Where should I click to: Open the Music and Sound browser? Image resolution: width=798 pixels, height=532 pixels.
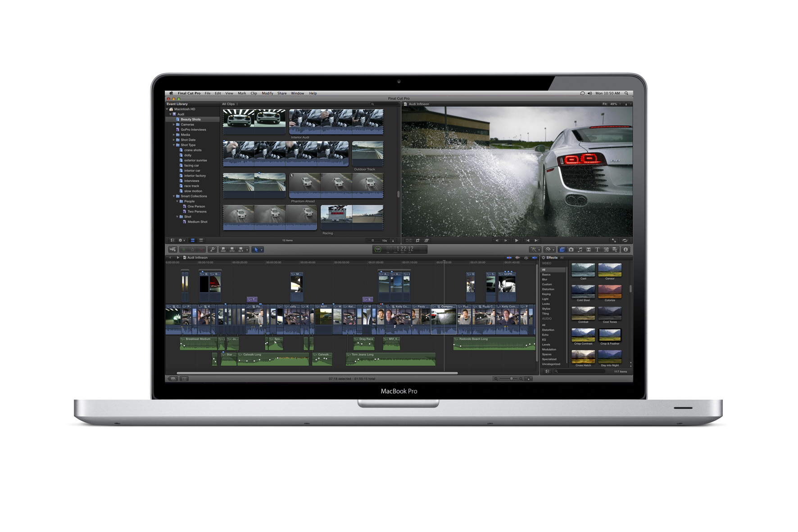580,250
